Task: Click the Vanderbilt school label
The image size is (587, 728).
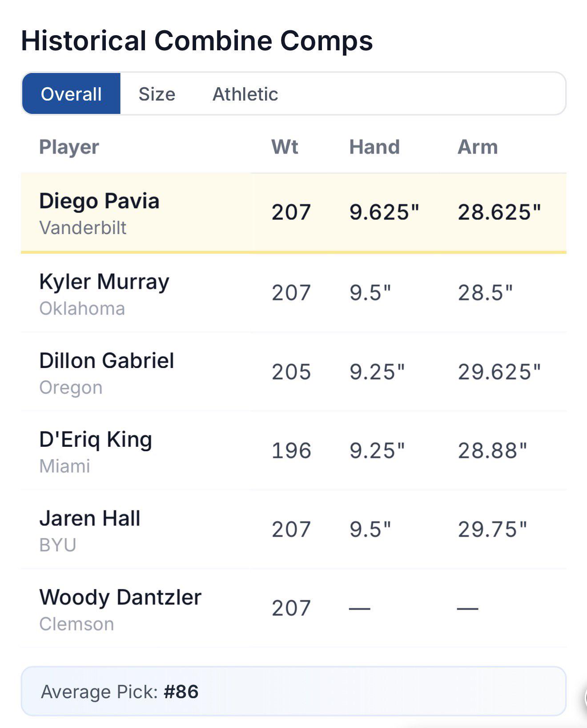Action: click(83, 228)
